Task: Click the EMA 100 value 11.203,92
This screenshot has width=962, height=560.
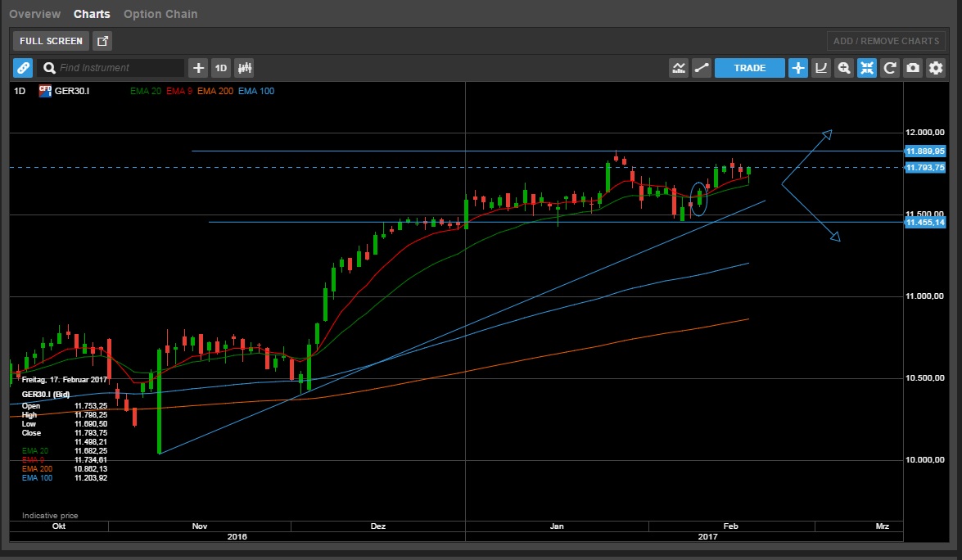Action: click(x=91, y=478)
